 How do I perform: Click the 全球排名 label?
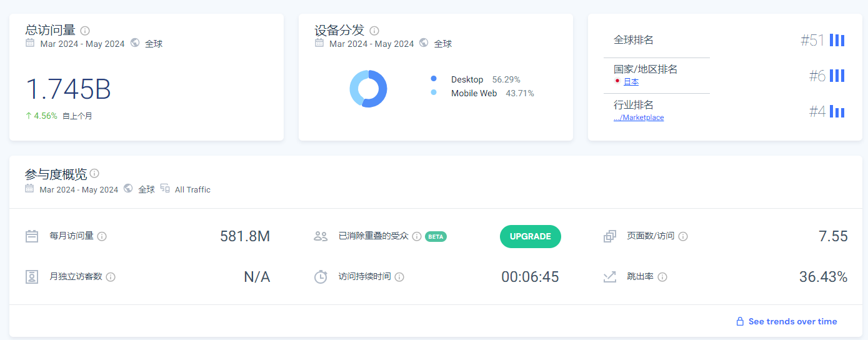pos(634,40)
